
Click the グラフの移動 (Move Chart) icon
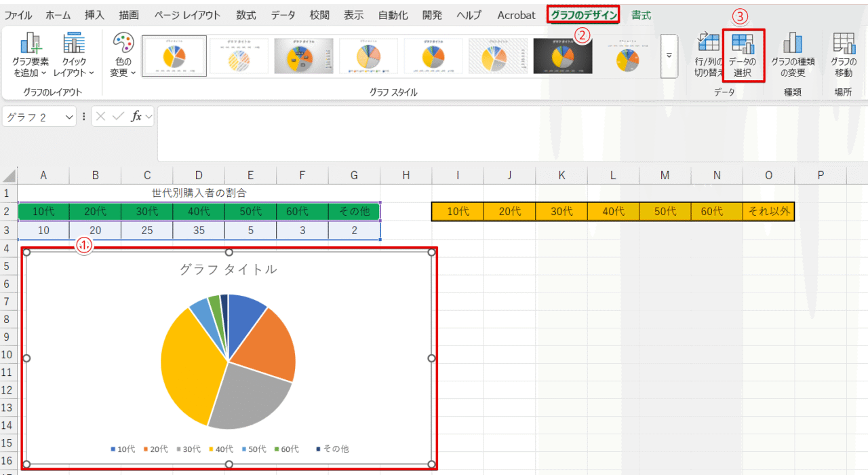click(844, 44)
